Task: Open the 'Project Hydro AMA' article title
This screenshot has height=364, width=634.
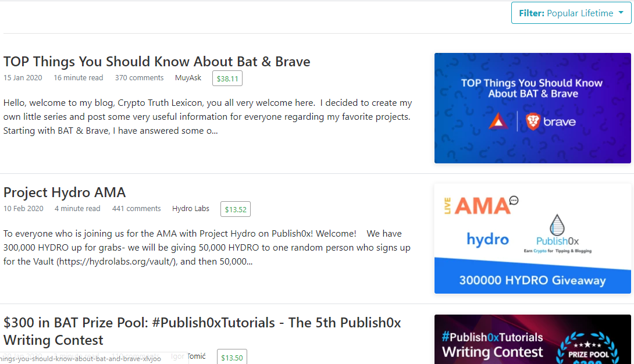Action: (x=65, y=192)
